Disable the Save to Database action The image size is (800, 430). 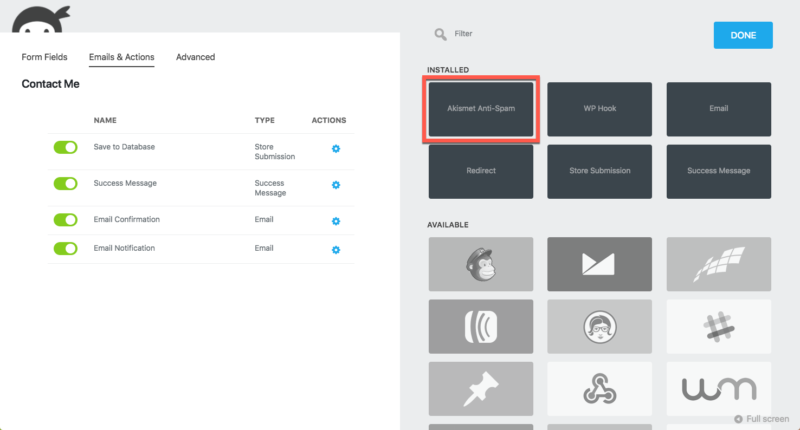[x=66, y=147]
